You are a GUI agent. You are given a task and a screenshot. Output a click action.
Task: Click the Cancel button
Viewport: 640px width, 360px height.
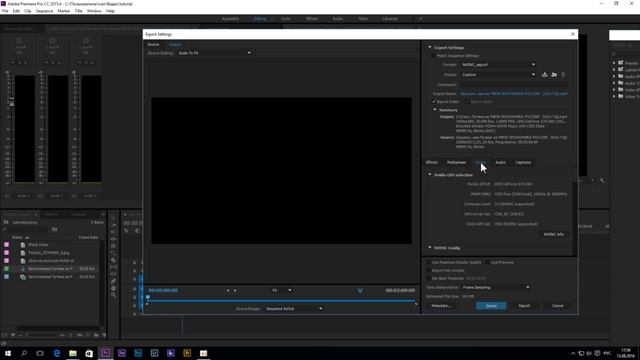coord(558,306)
